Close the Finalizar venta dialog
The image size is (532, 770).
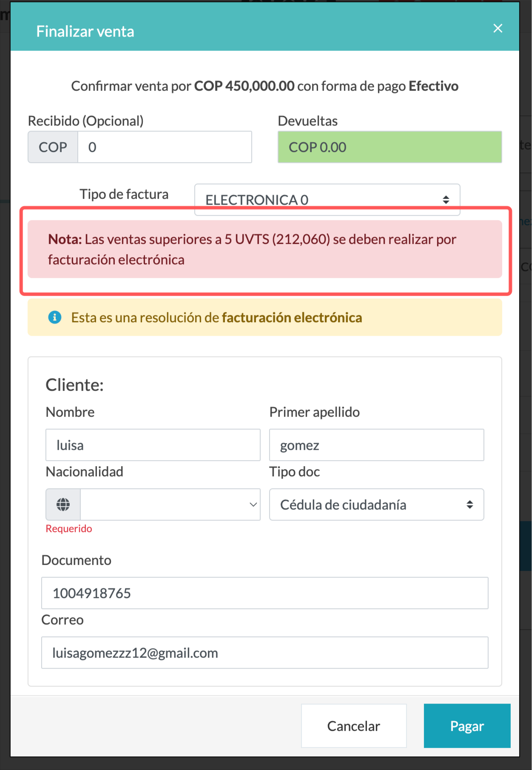[498, 29]
